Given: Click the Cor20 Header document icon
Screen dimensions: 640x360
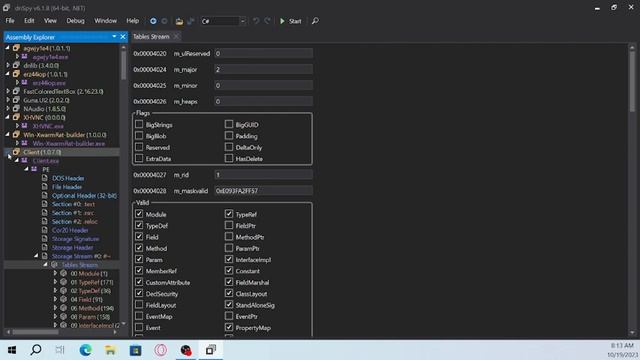Looking at the screenshot, I should 44,230.
